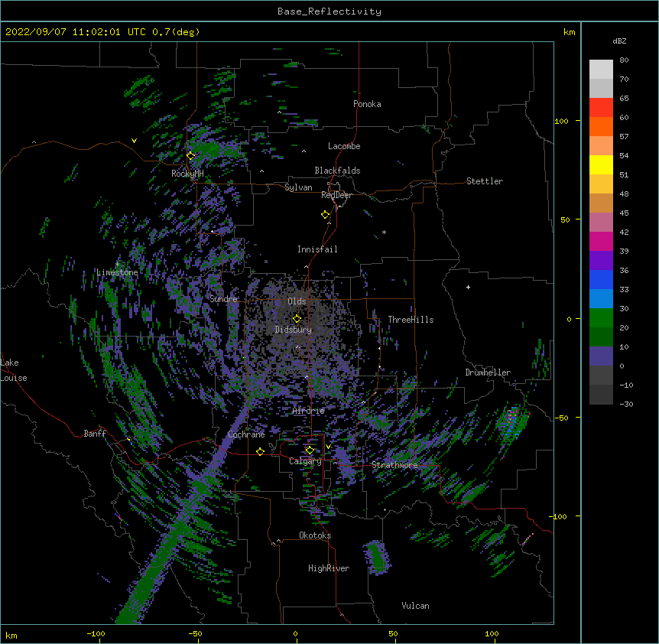The height and width of the screenshot is (644, 659).
Task: Click the 51 dBZ yellow legend swatch
Action: pos(601,164)
